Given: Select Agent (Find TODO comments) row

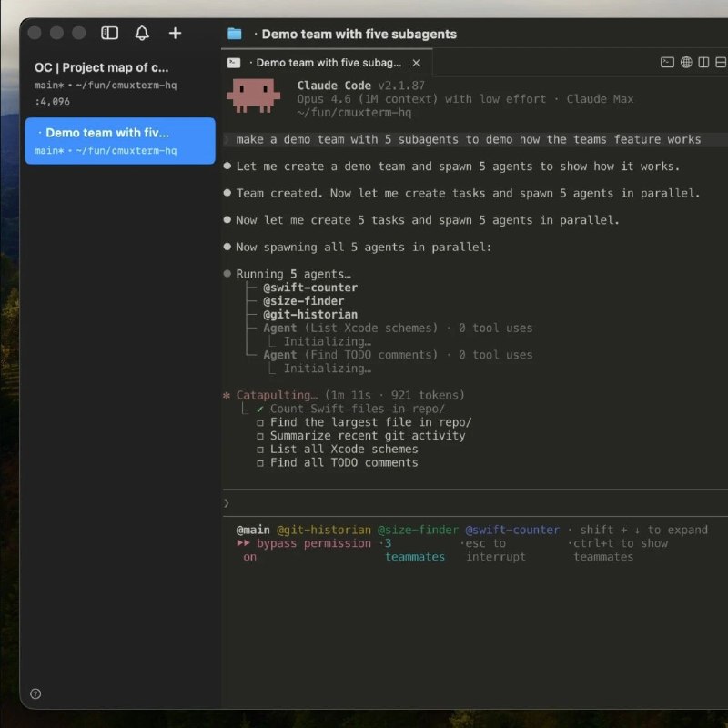Looking at the screenshot, I should 398,355.
